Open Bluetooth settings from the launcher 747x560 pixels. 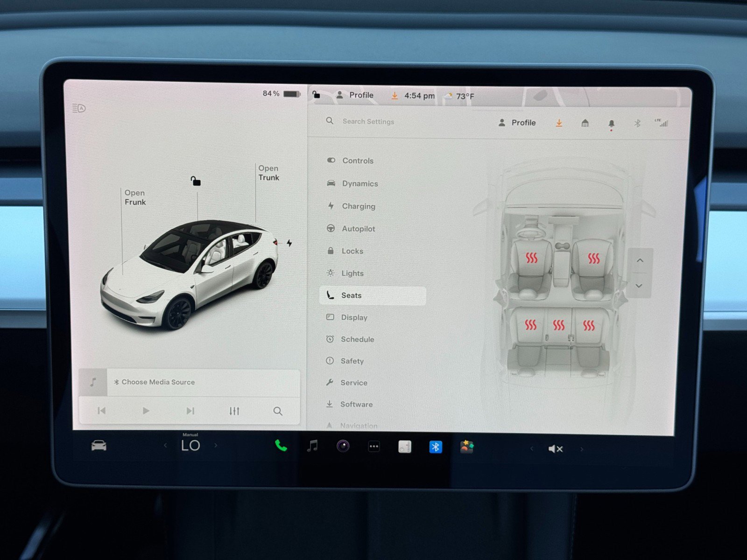(x=435, y=447)
